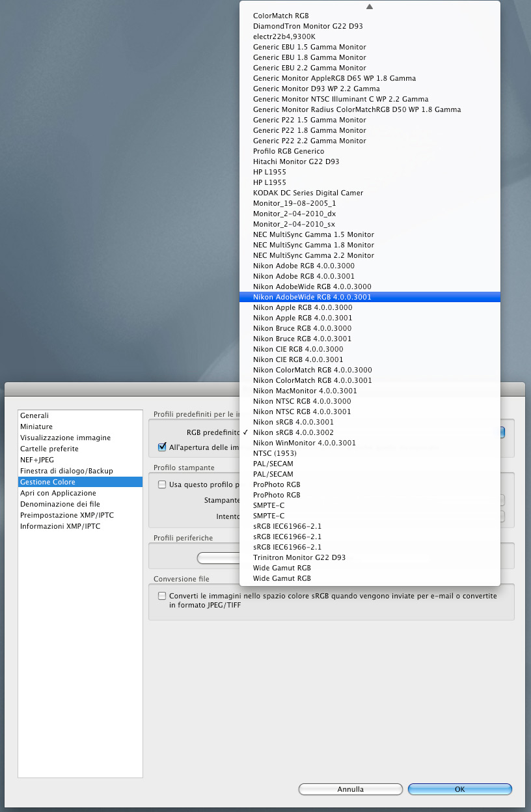Select NEC MultiSync Gamma 1.5 Monitor
The image size is (531, 812).
[370, 234]
